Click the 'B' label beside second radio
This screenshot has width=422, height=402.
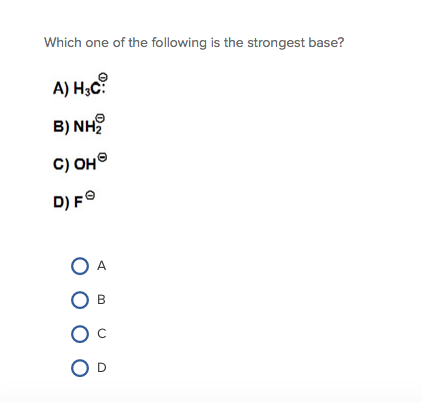click(x=101, y=300)
